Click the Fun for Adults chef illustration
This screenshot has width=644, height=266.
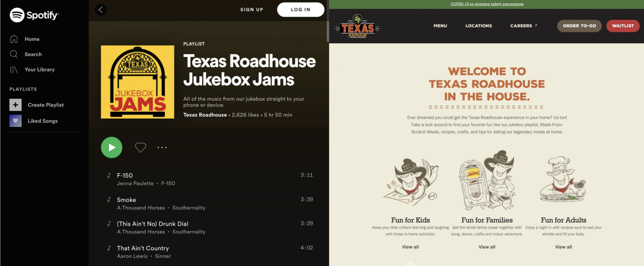[x=563, y=179]
